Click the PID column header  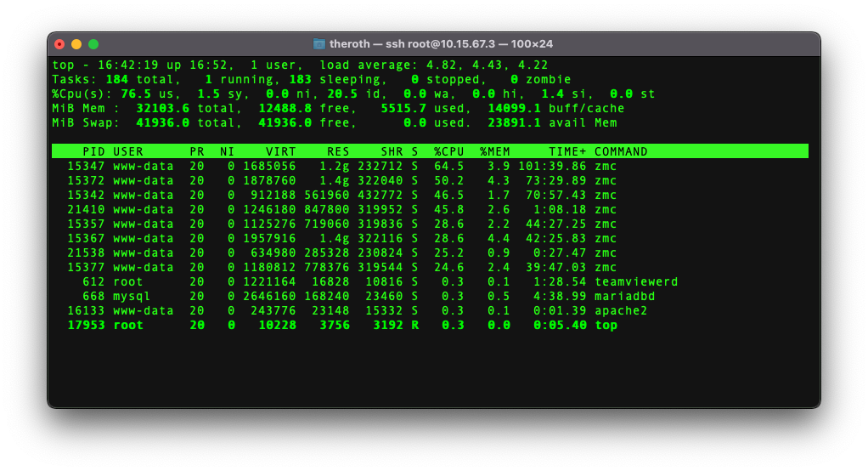pos(93,151)
